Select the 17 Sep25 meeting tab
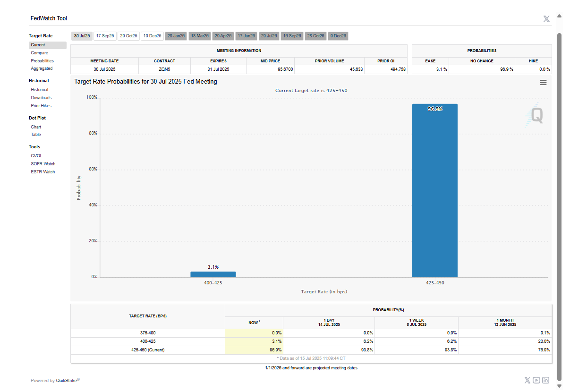 point(105,36)
